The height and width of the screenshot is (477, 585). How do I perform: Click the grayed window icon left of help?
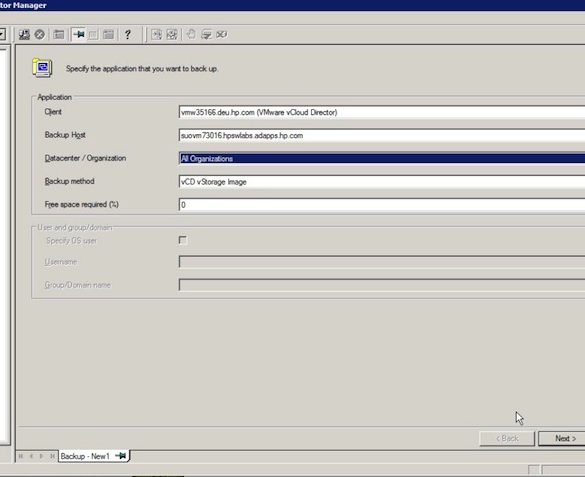point(109,35)
